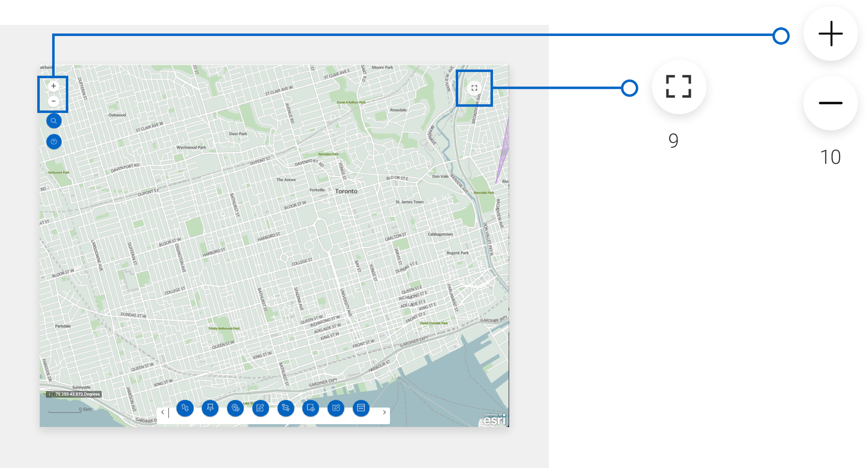Toggle fullscreen map view
This screenshot has width=868, height=468.
coord(475,88)
